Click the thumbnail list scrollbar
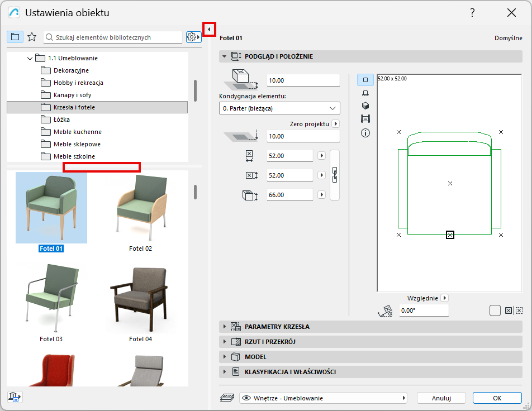This screenshot has height=411, width=532. coord(195,192)
